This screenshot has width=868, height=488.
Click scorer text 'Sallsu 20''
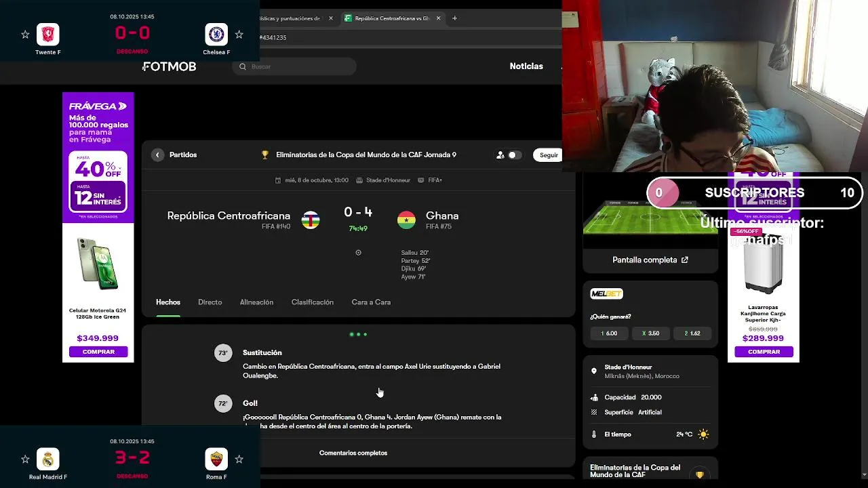pyautogui.click(x=415, y=253)
